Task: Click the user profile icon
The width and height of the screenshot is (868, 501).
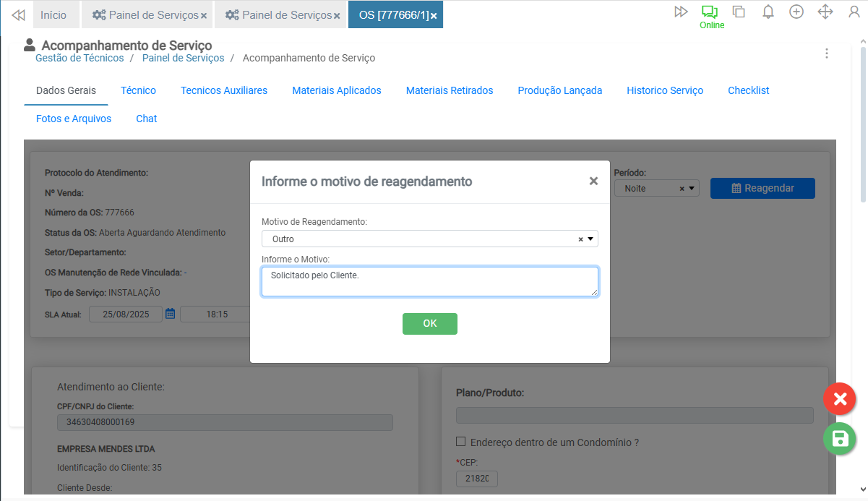Action: (x=854, y=12)
